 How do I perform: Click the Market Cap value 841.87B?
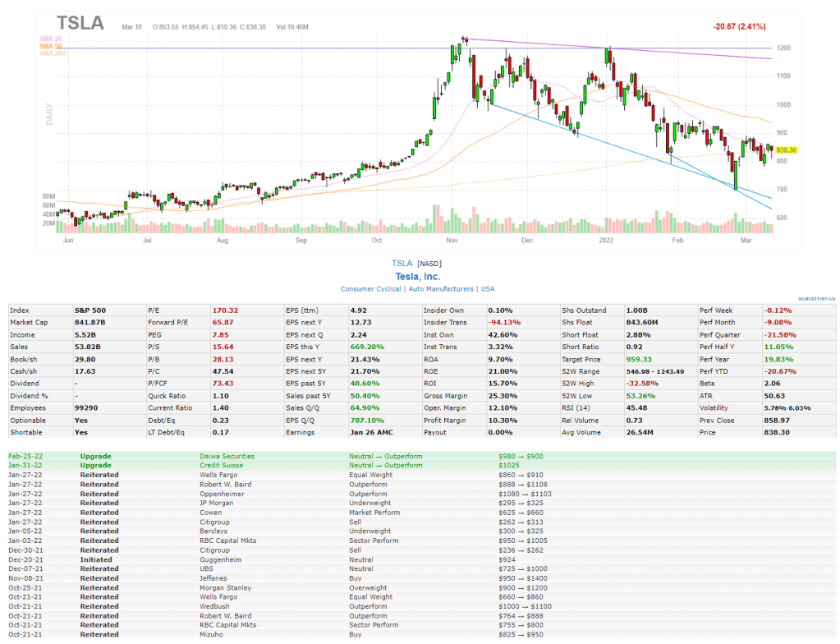point(90,323)
